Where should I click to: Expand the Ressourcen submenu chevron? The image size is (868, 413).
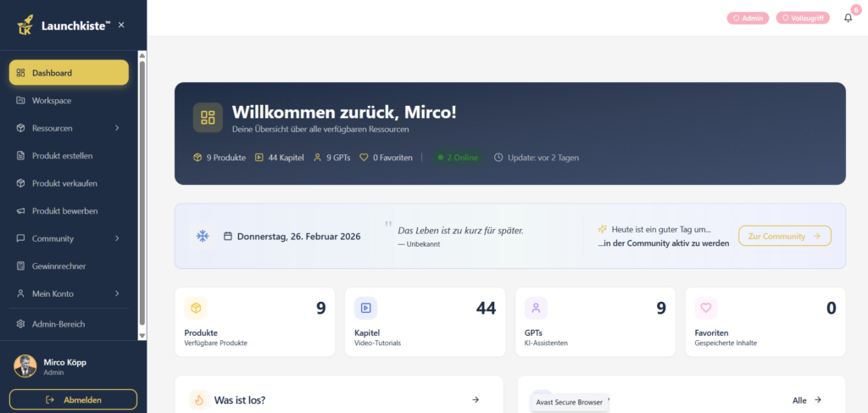pyautogui.click(x=117, y=128)
